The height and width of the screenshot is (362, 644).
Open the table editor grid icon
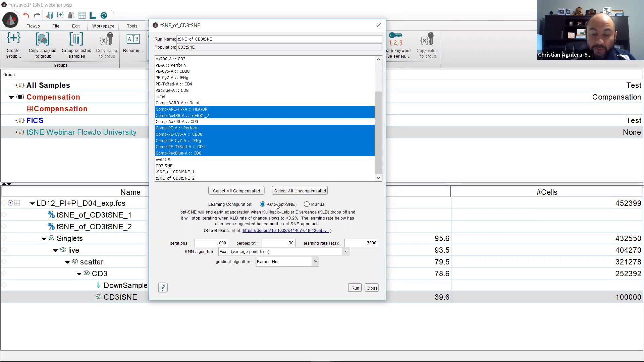82,15
